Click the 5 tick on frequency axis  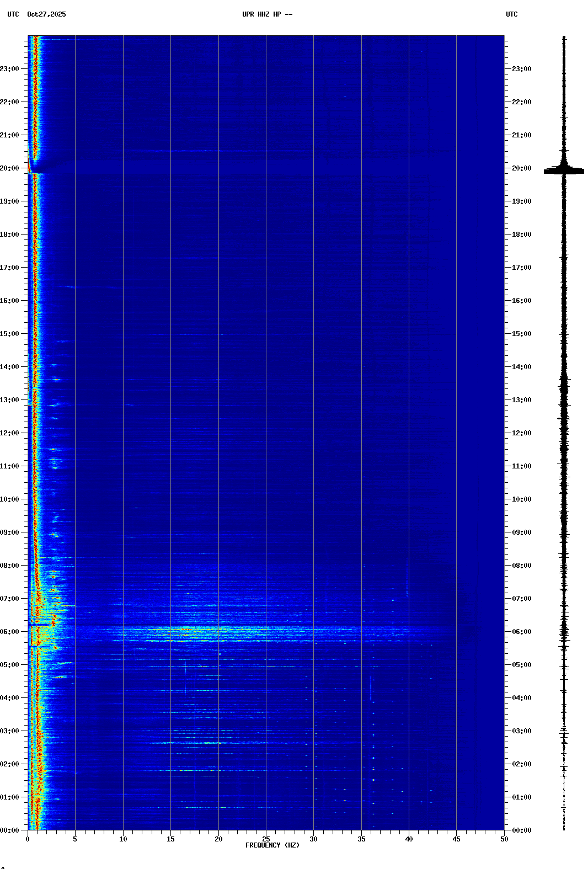[x=75, y=839]
